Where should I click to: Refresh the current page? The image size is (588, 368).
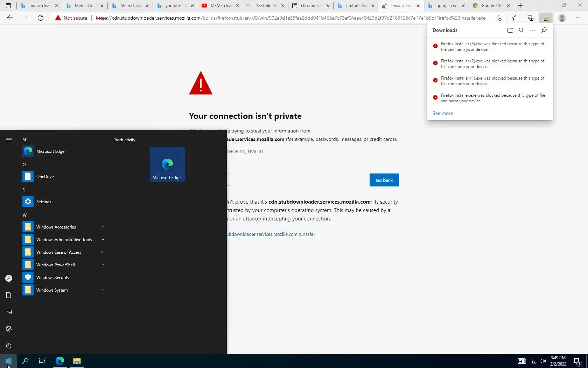point(41,18)
